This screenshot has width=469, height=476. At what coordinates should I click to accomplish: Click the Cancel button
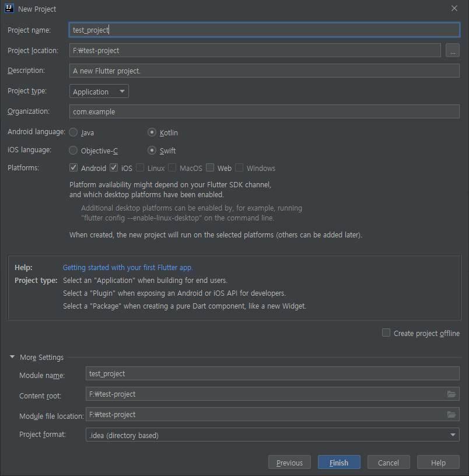click(x=388, y=463)
